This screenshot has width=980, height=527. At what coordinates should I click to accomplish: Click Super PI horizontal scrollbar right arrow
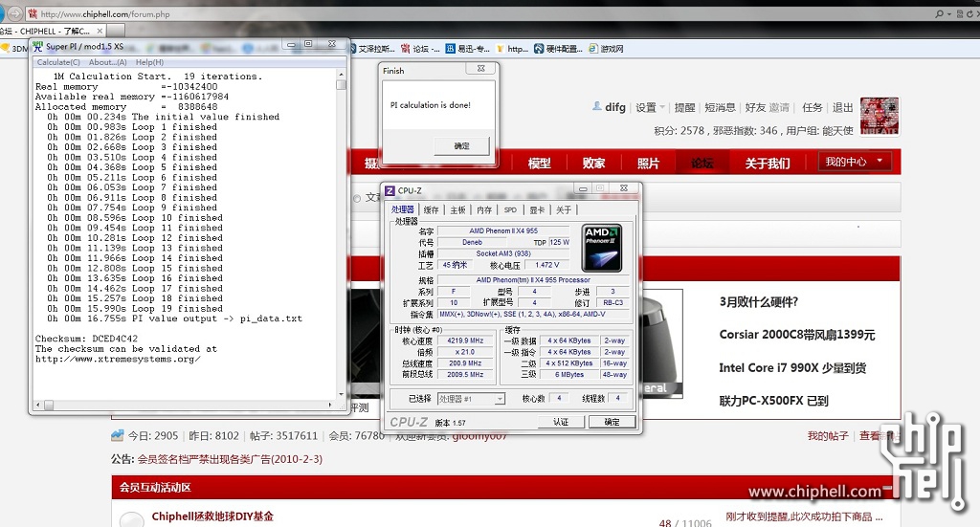point(330,405)
